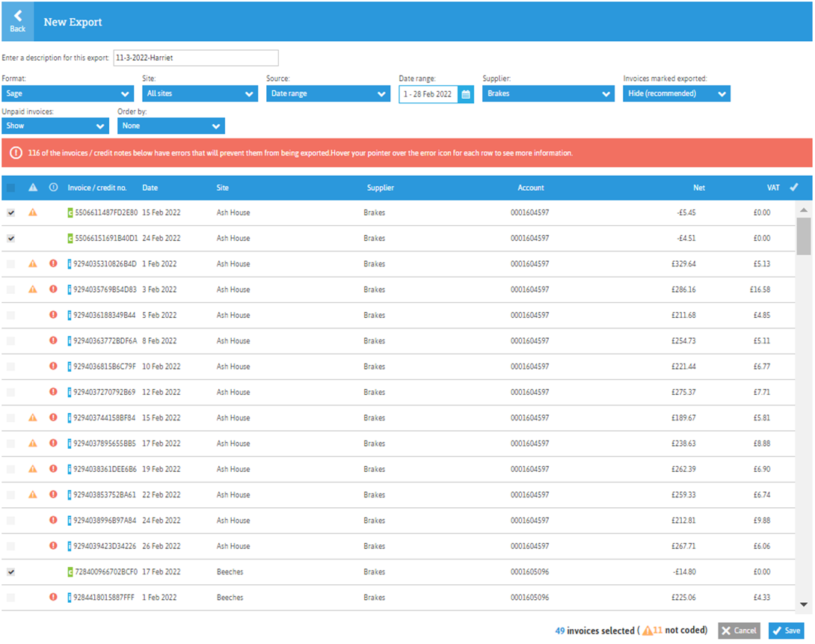Open the date range calendar icon
Viewport: 815px width, 644px height.
(466, 94)
